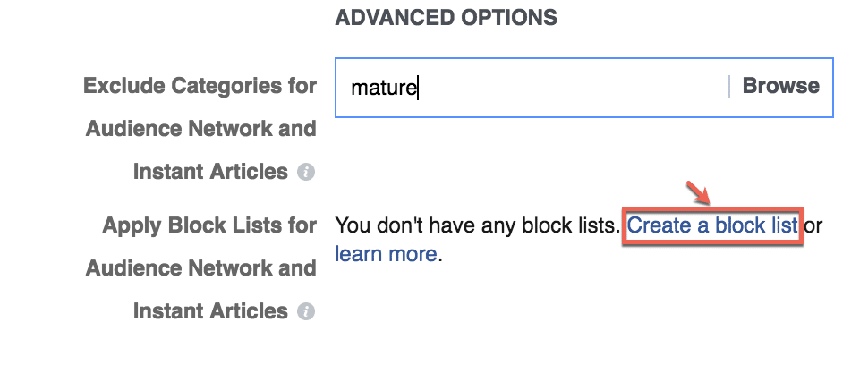Click the 'Apply Block Lists for' label text

[209, 225]
